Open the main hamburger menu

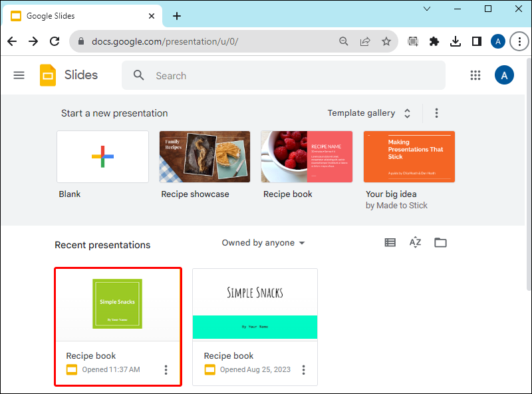[19, 75]
